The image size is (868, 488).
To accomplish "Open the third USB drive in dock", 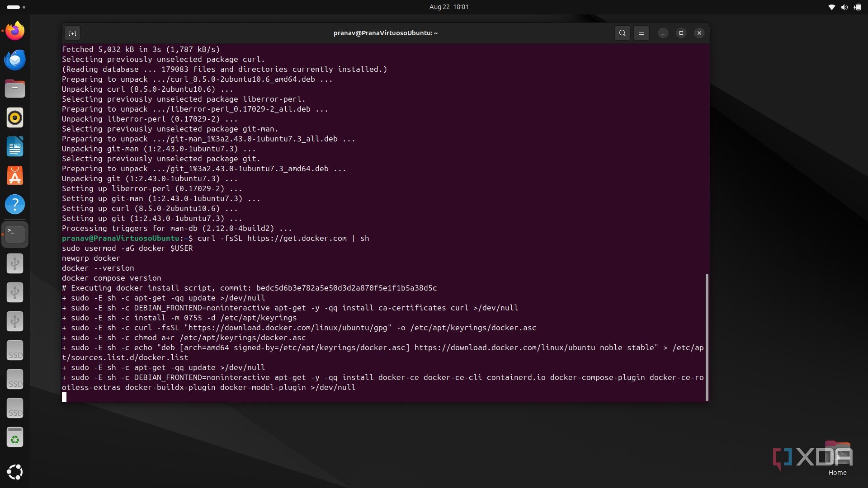I will click(15, 321).
